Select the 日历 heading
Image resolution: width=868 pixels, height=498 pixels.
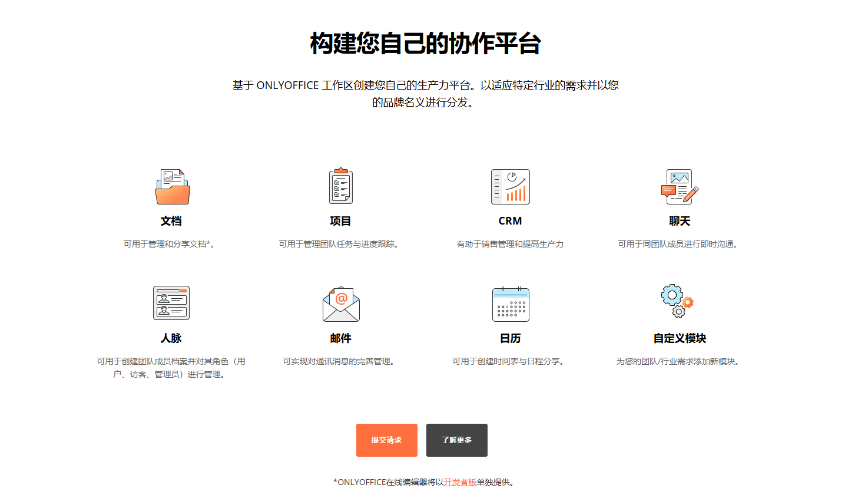(510, 338)
